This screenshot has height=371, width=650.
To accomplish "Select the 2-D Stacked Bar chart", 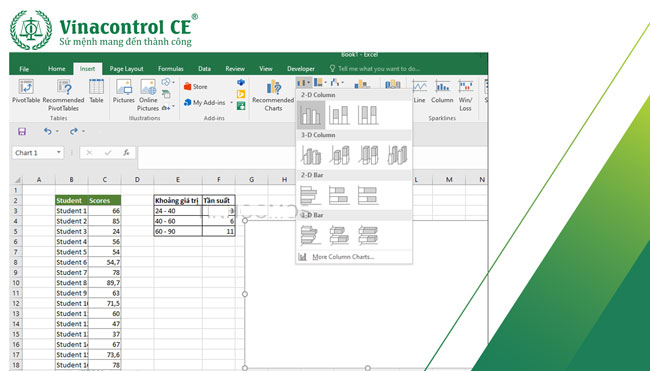I will (x=339, y=195).
